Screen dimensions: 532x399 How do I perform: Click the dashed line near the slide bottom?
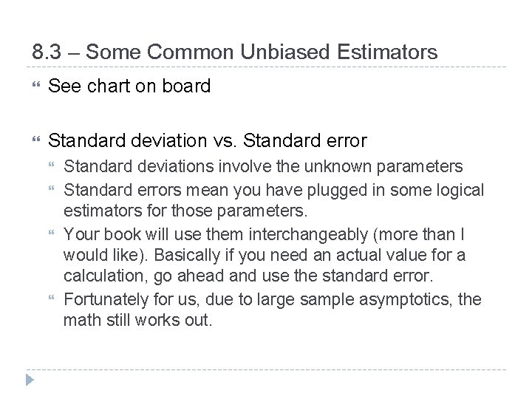(x=266, y=368)
